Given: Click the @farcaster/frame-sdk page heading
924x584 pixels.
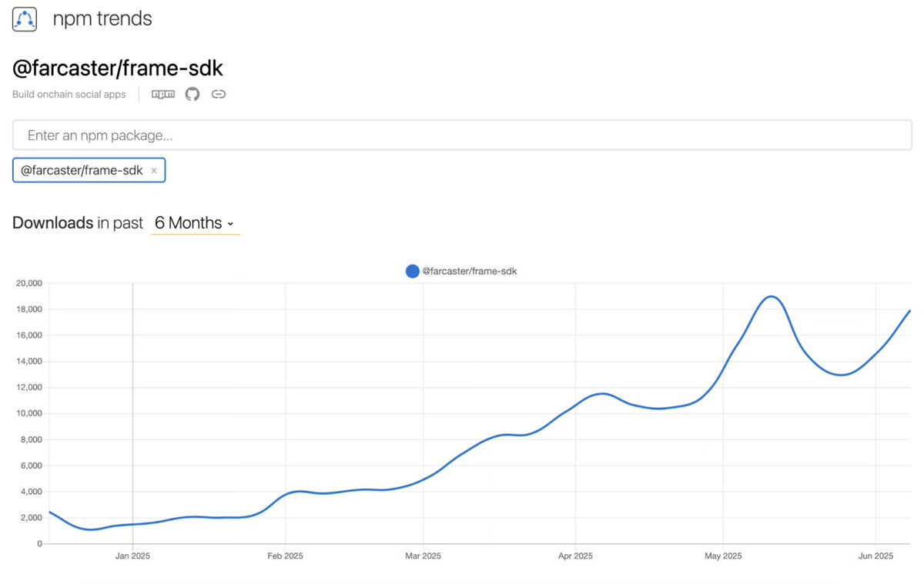Looking at the screenshot, I should 118,68.
